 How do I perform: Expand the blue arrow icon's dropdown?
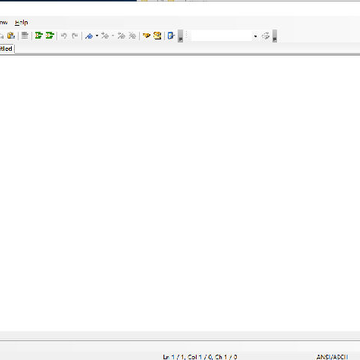click(97, 36)
